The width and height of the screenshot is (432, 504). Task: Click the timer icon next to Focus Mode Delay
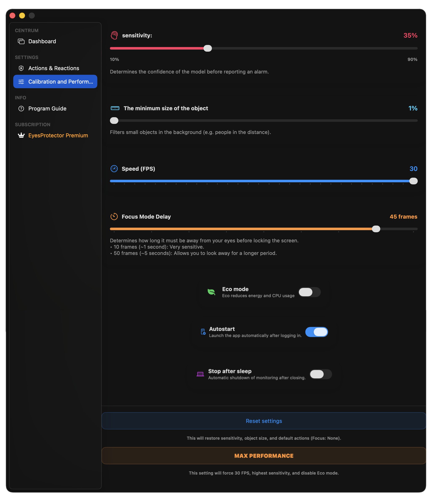pyautogui.click(x=114, y=217)
